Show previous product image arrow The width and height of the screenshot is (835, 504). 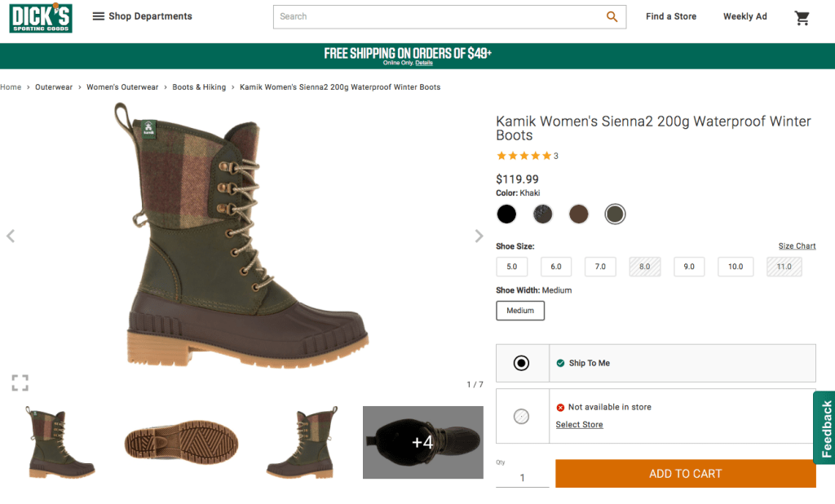click(11, 237)
